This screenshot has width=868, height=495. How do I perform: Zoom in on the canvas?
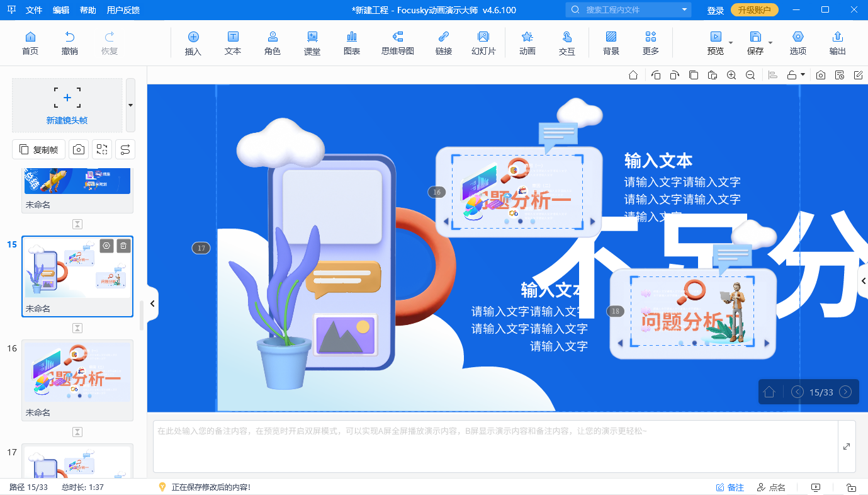(731, 75)
